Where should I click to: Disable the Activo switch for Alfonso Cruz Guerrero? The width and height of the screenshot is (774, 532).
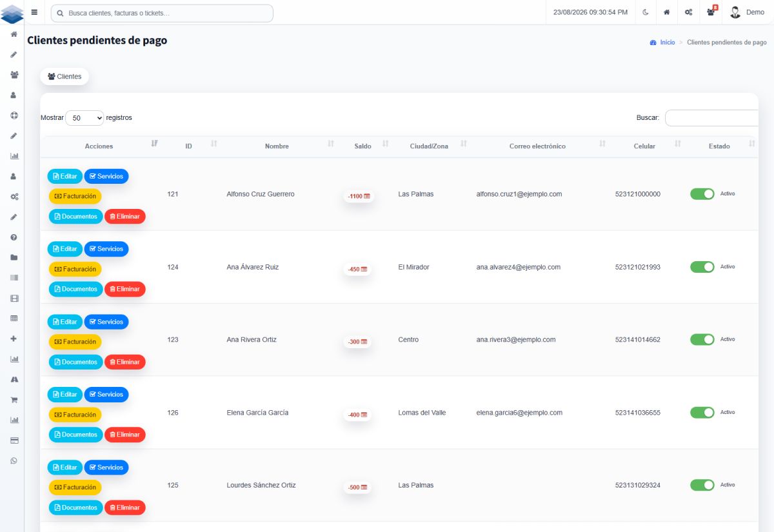pos(702,194)
